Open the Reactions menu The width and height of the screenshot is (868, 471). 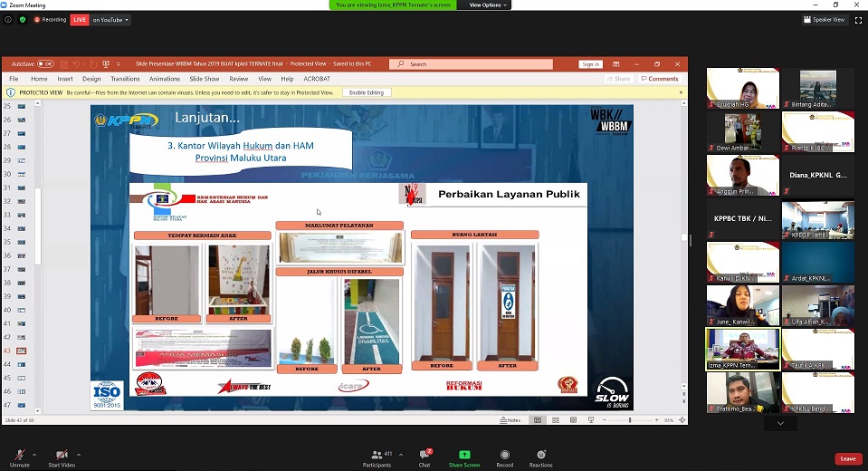(541, 455)
